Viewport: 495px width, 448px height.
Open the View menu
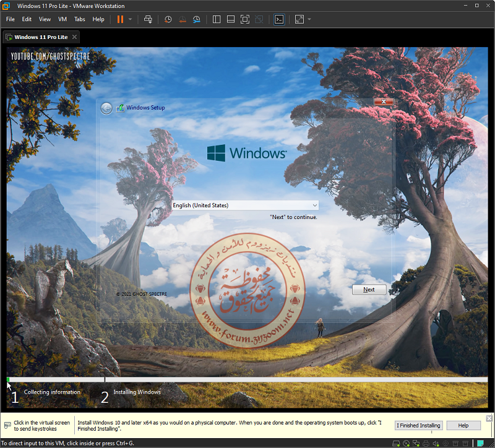coord(45,19)
